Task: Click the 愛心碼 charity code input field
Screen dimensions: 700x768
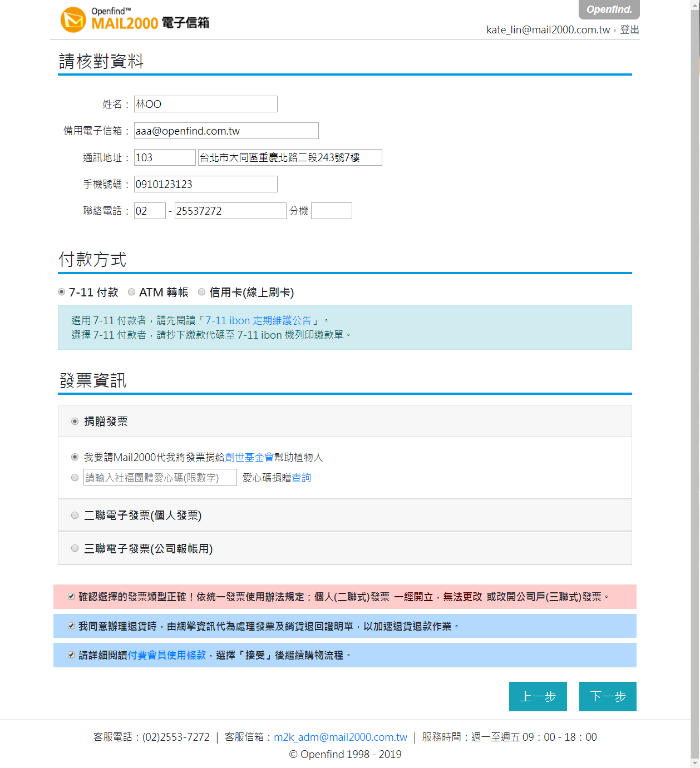Action: [160, 478]
